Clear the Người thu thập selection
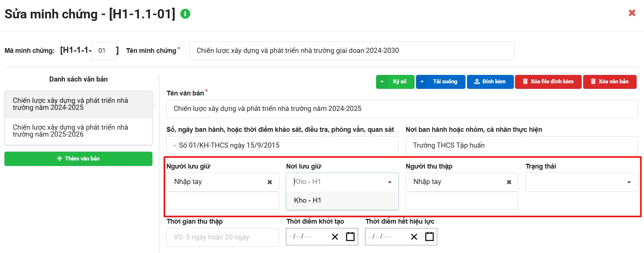Viewport: 644px width, 253px height. tap(509, 182)
